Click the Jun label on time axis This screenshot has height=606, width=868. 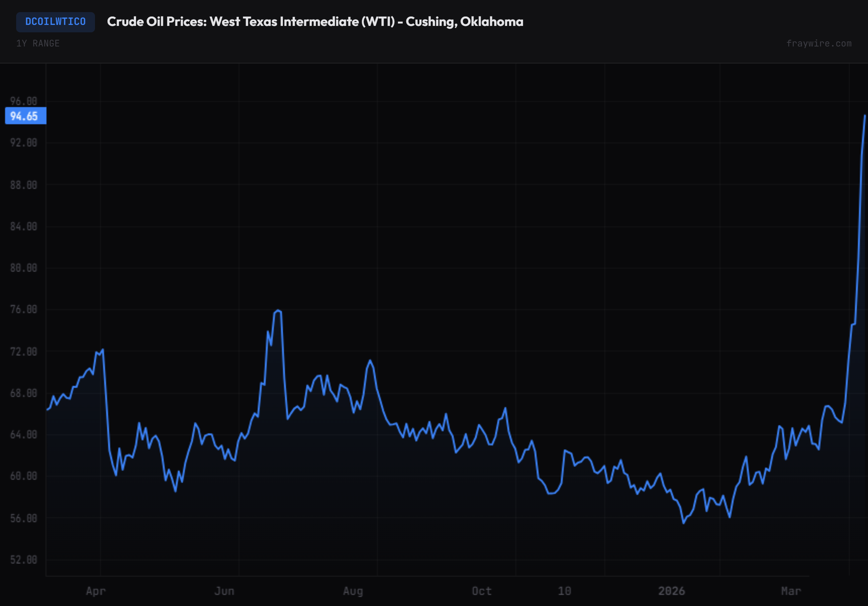(224, 591)
